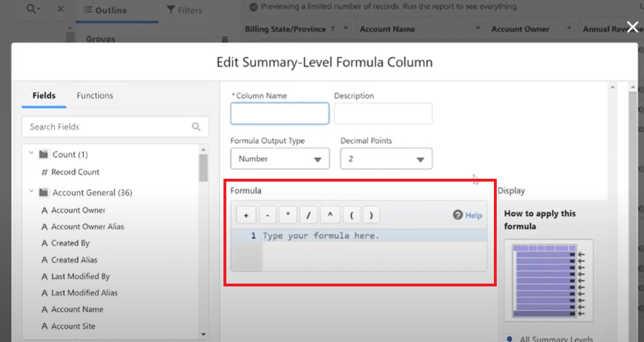644x342 pixels.
Task: Select the Account Owner Alias field
Action: pos(83,227)
